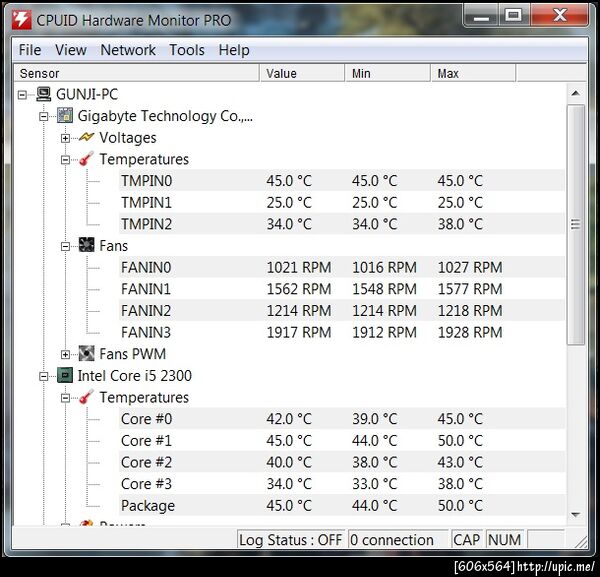Select the GUNJI-PC tree label
The image size is (600, 577).
tap(87, 94)
